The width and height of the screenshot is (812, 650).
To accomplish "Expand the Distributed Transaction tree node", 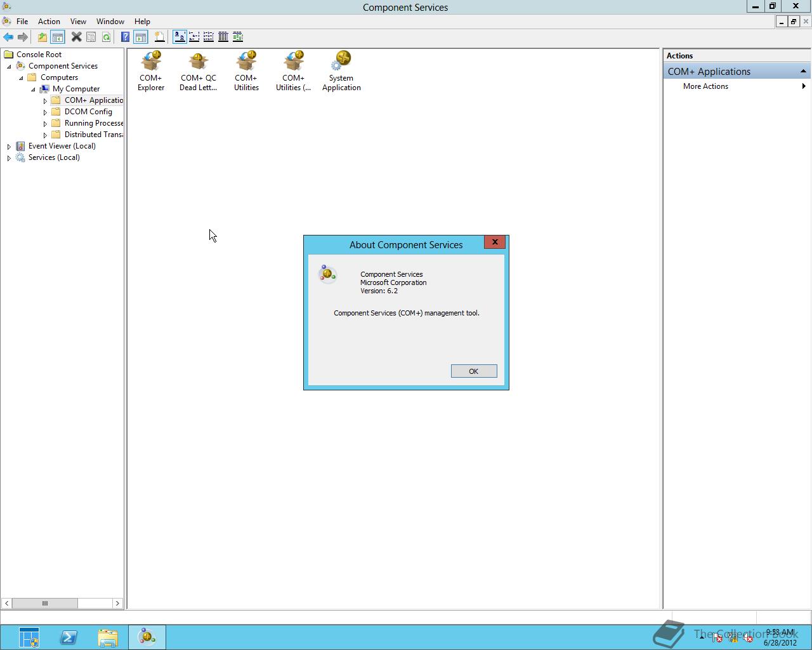I will click(45, 135).
